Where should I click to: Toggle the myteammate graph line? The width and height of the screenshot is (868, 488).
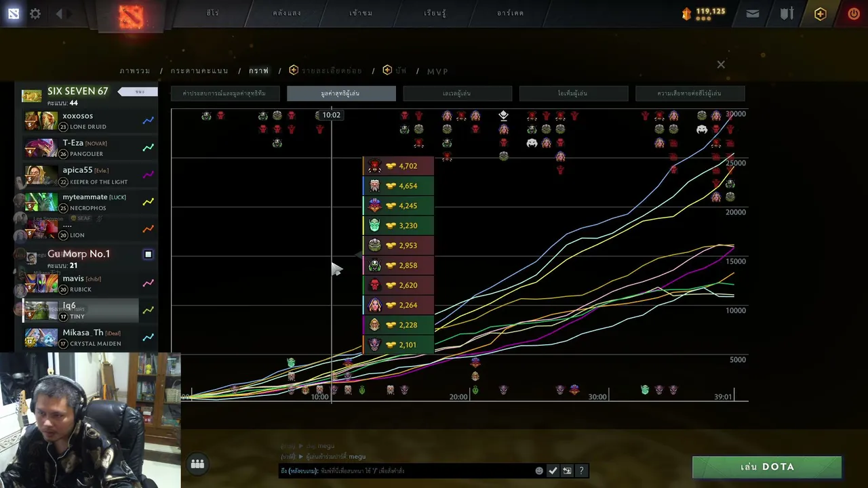[148, 202]
